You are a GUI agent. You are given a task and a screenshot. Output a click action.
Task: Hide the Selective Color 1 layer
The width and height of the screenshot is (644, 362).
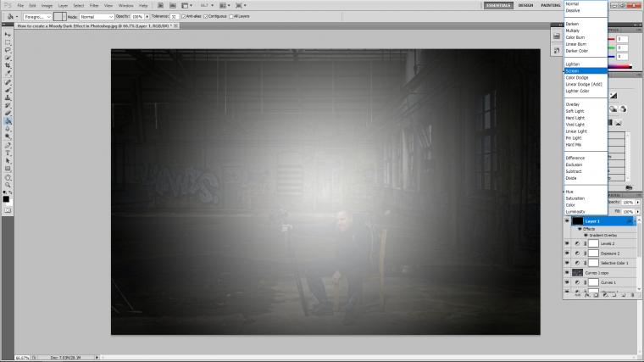[567, 263]
